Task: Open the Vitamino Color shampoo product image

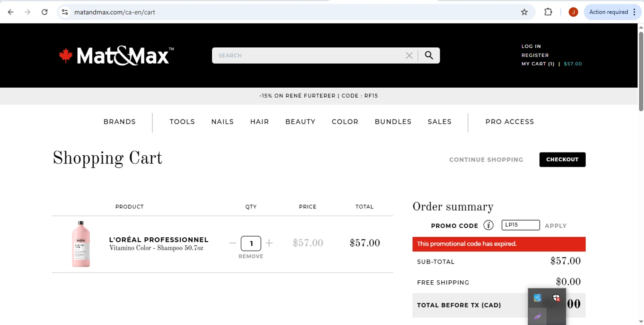Action: point(81,244)
